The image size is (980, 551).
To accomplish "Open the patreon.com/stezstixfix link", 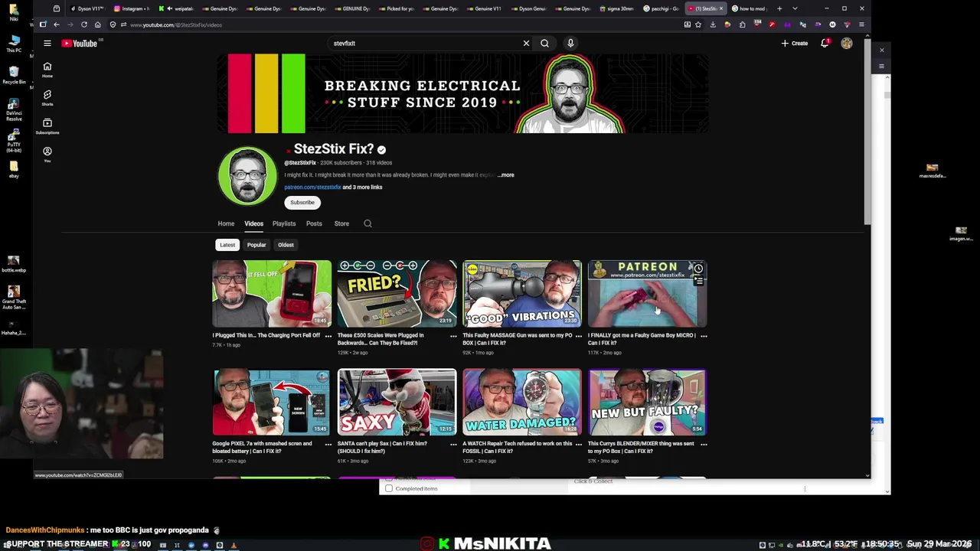I will (x=312, y=187).
